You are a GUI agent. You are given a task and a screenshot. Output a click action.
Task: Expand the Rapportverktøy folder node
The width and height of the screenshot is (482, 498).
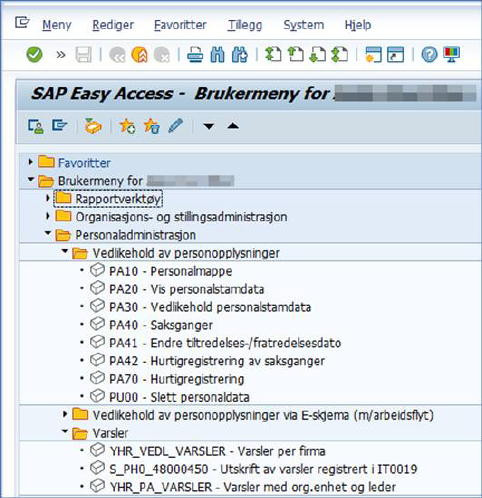[48, 198]
